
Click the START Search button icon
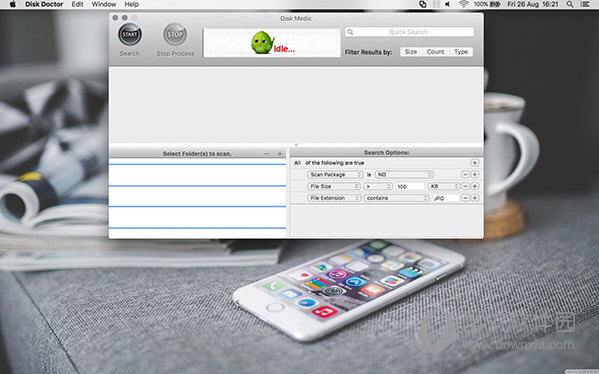[130, 34]
